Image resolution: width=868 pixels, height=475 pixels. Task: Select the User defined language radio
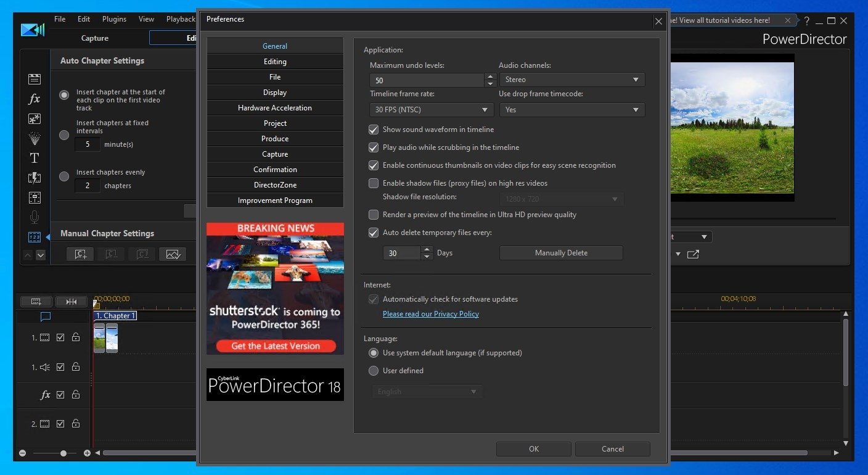coord(373,371)
